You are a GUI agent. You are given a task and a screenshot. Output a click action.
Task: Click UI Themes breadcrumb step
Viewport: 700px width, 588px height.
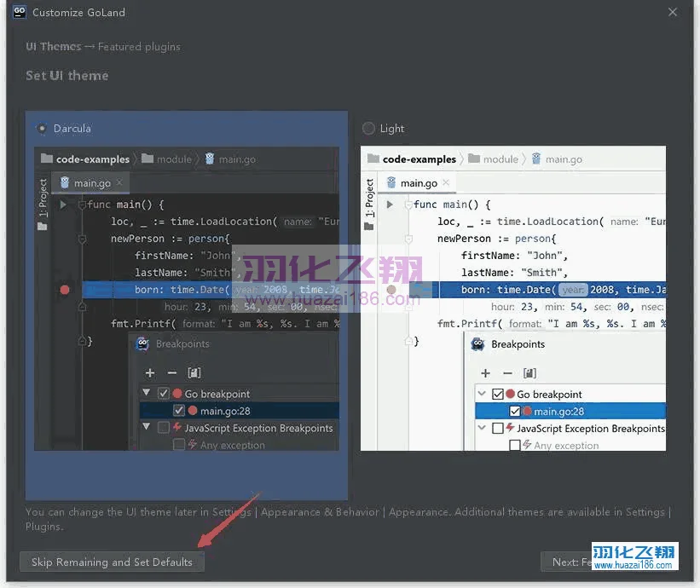click(54, 46)
